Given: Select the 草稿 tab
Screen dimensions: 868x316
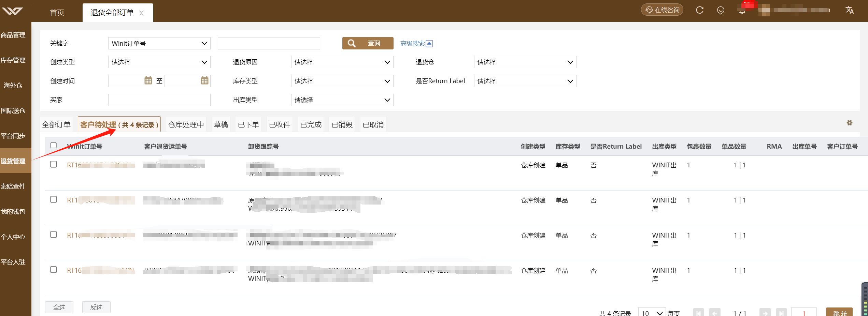Looking at the screenshot, I should click(221, 125).
